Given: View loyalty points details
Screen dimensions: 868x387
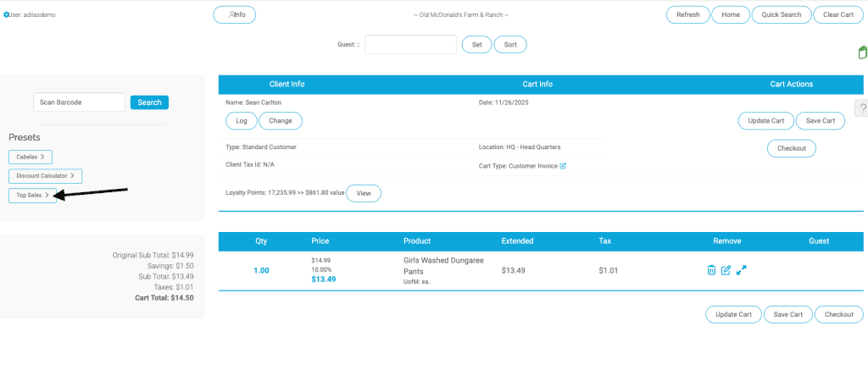Looking at the screenshot, I should tap(363, 193).
